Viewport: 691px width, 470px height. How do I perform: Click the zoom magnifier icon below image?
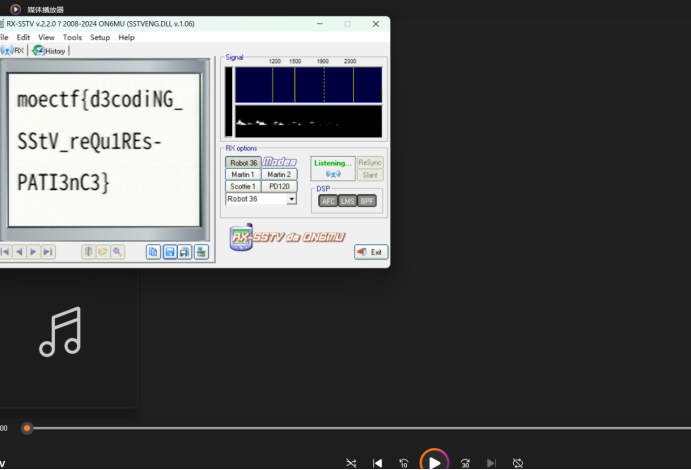click(x=118, y=252)
